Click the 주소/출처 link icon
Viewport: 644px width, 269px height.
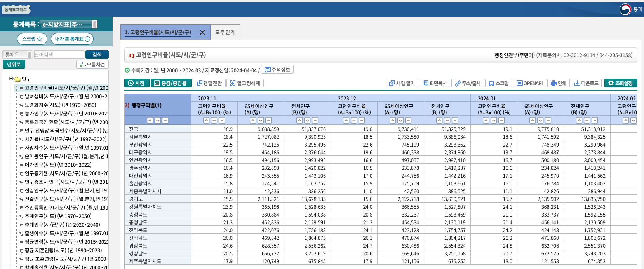click(468, 83)
